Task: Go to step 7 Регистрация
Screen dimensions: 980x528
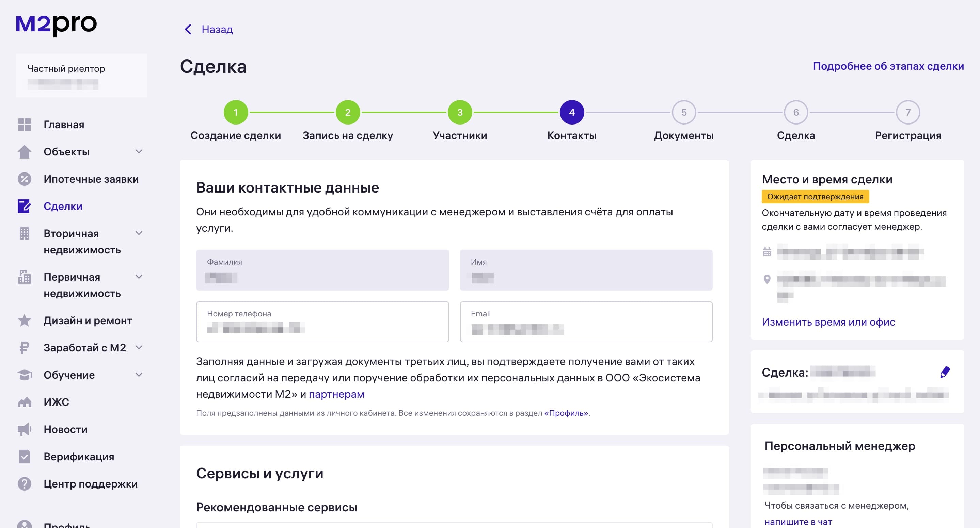Action: click(x=908, y=113)
